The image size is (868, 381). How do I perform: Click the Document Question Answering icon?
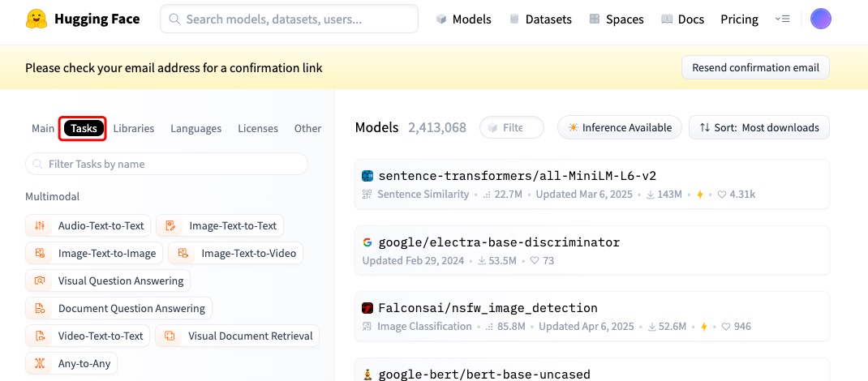(x=39, y=309)
